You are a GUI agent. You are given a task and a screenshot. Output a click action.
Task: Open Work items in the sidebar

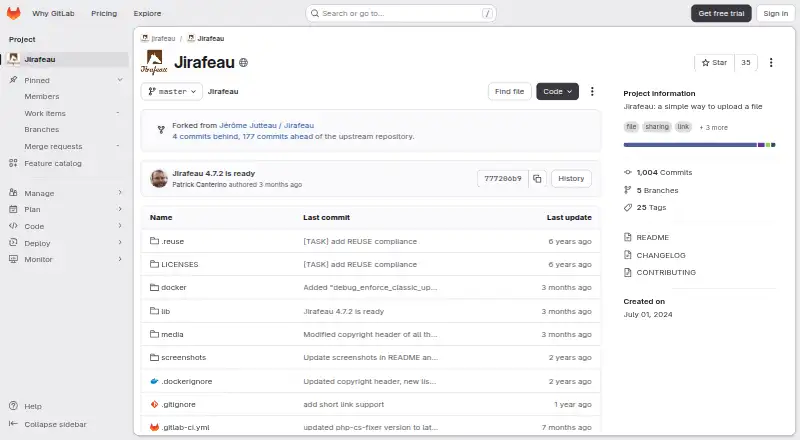45,113
